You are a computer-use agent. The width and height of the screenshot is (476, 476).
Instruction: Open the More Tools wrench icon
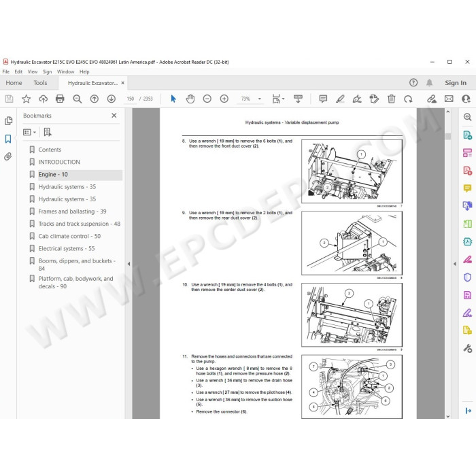[x=467, y=348]
